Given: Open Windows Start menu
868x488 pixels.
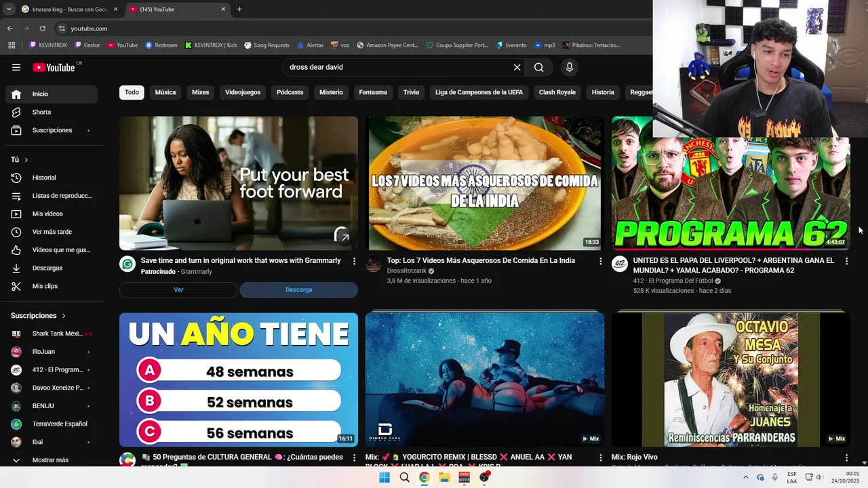Looking at the screenshot, I should point(384,477).
